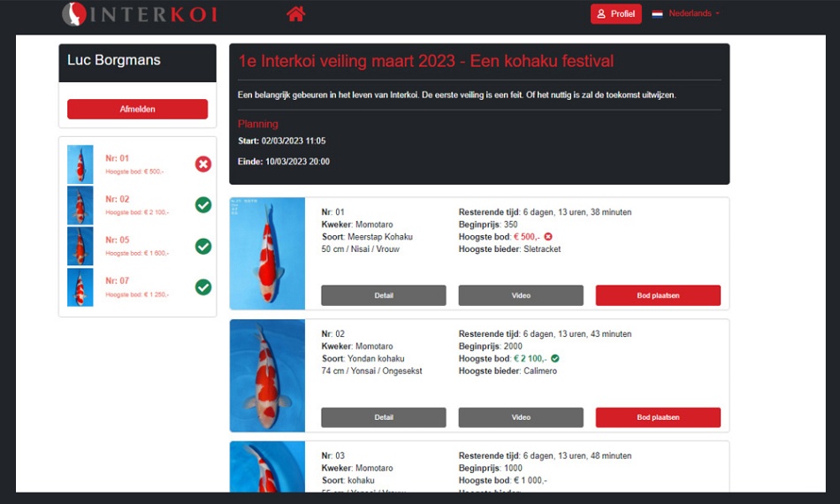Click the 'Planning' heading
The width and height of the screenshot is (840, 504).
point(257,124)
